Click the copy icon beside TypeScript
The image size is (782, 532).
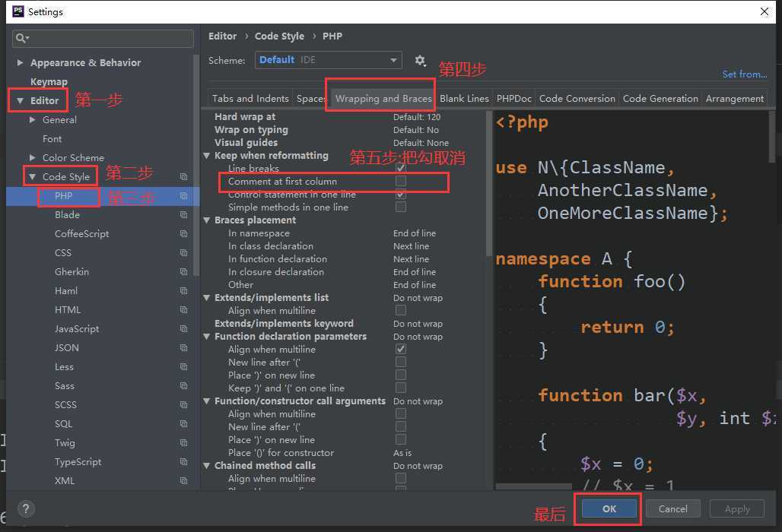(x=183, y=462)
